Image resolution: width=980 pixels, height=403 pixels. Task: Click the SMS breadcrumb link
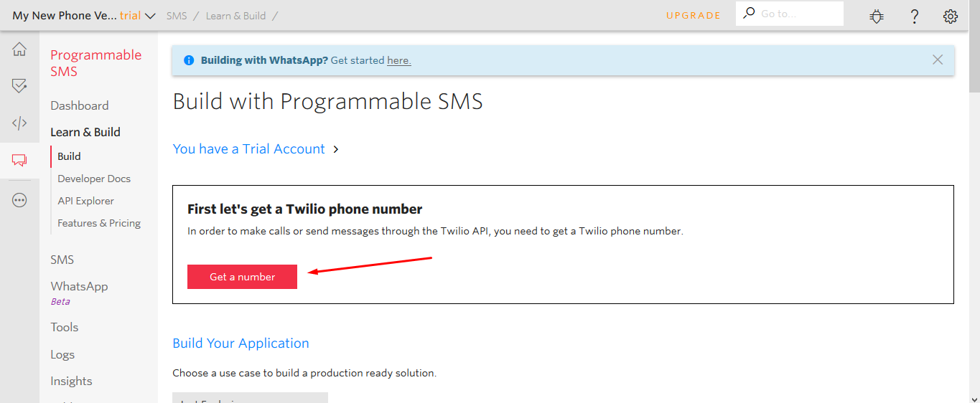[x=177, y=15]
